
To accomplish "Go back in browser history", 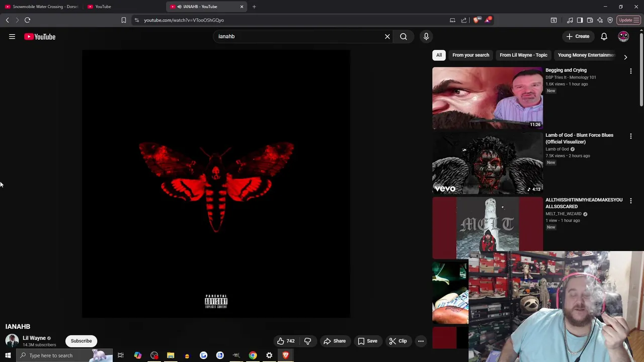I will click(7, 20).
